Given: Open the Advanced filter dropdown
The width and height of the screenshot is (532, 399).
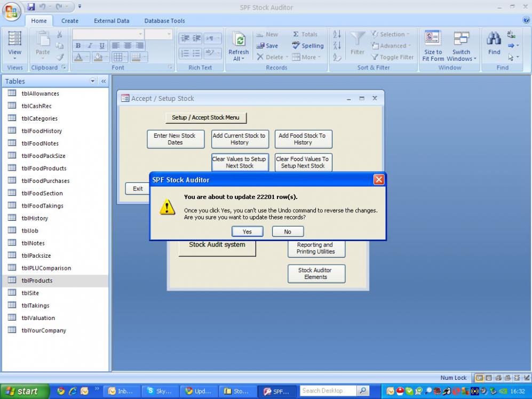Looking at the screenshot, I should point(391,46).
